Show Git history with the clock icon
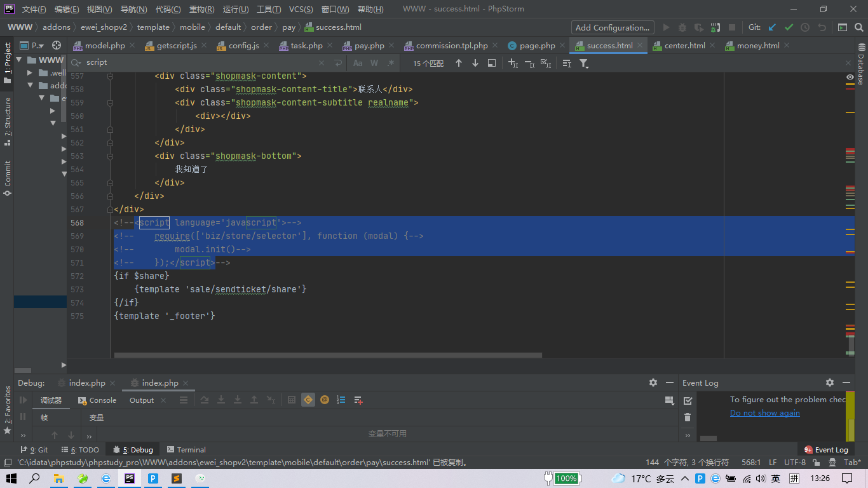868x488 pixels. point(805,27)
